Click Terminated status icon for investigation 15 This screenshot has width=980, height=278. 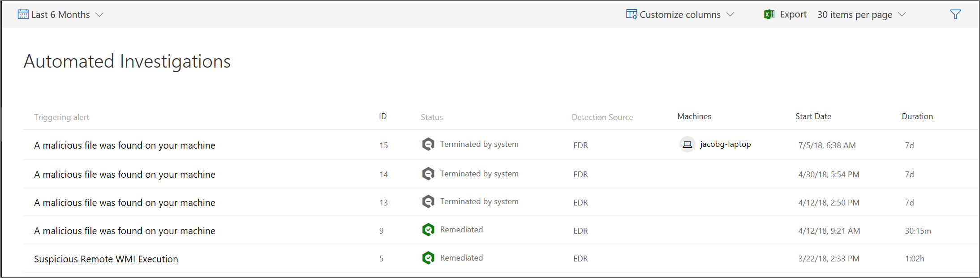coord(428,144)
